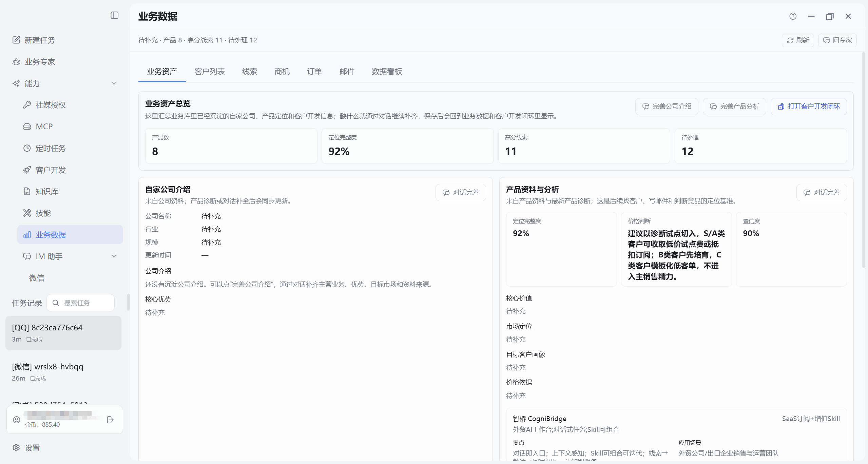Screen dimensions: 868x464
Task: Click the SaaS订阅+增值Skill label
Action: [x=811, y=419]
